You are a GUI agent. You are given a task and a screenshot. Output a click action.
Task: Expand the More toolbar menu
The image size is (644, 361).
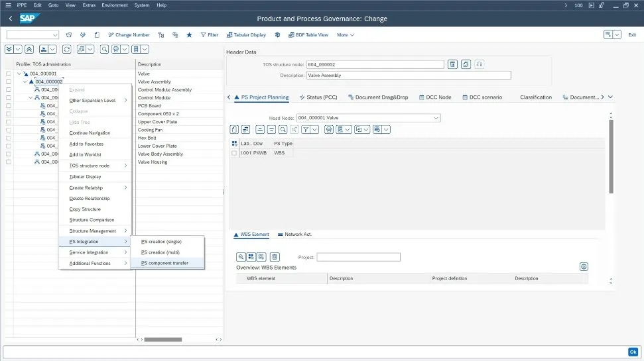coord(345,34)
